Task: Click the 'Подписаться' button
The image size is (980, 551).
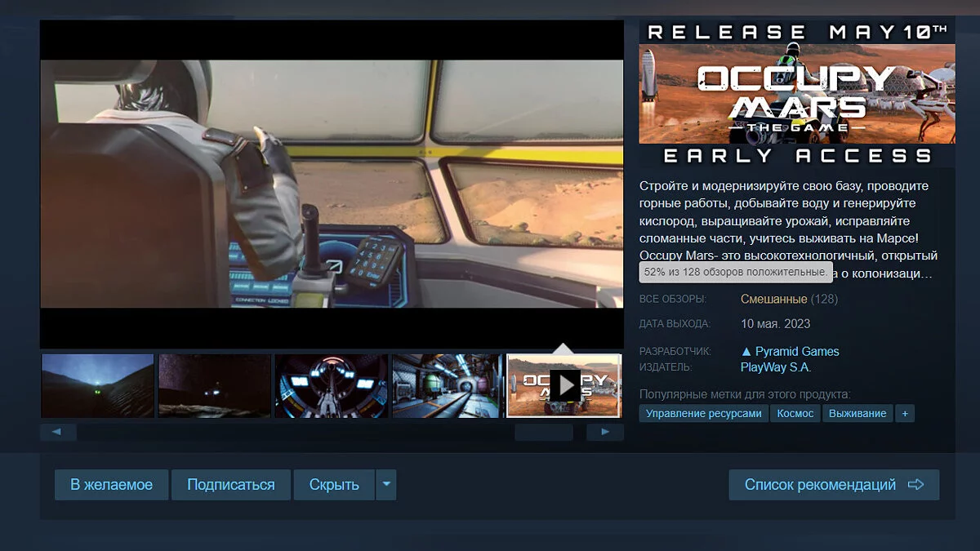Action: [x=231, y=485]
